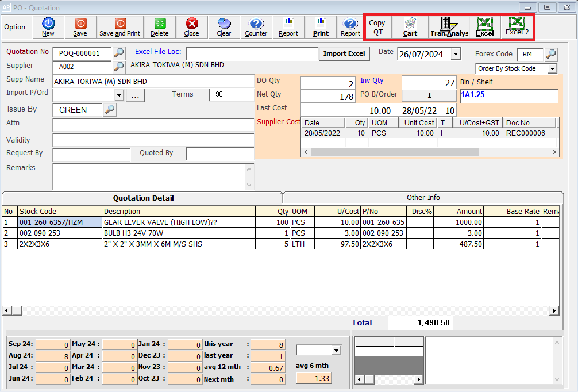
Task: Select the BULB H3 24V 70W description
Action: pyautogui.click(x=179, y=233)
